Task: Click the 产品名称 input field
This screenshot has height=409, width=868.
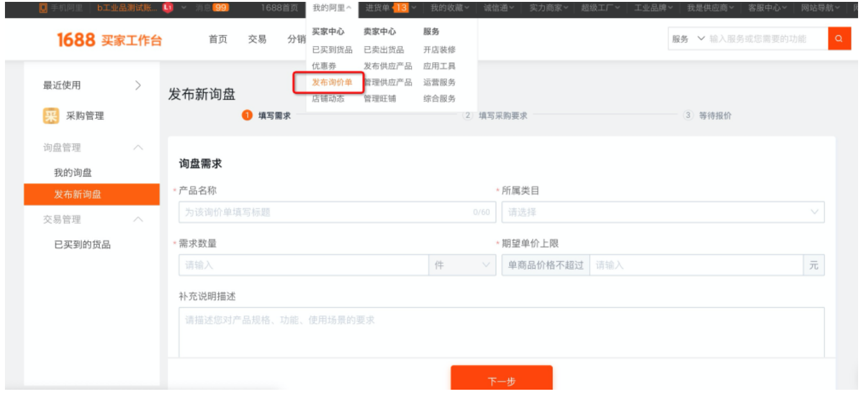Action: (338, 212)
